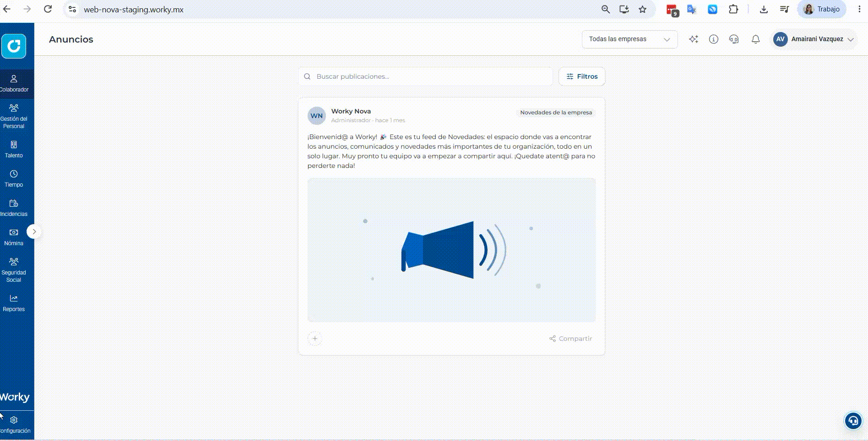Open the info circle icon in header
The image size is (868, 441).
click(x=714, y=39)
